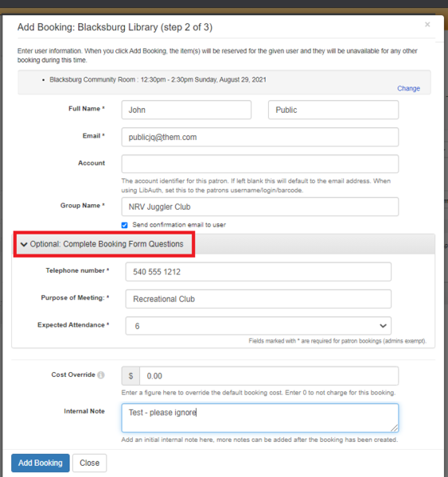Click the Group Name field

point(259,207)
